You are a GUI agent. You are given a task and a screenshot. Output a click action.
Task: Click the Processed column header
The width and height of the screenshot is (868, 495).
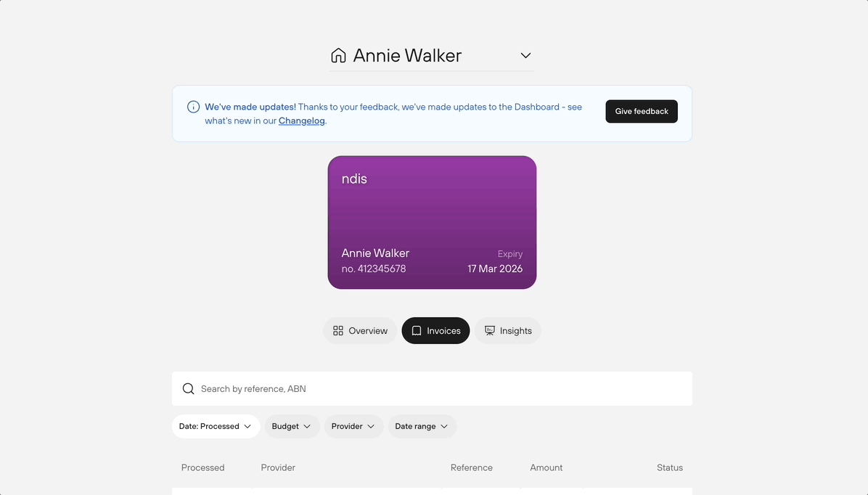click(202, 467)
